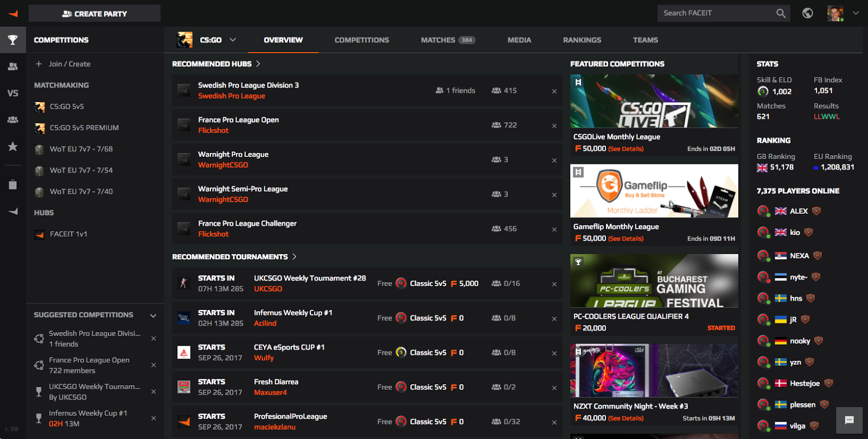Screen dimensions: 868x439
Task: Remove suggested Infernus Weekly Cup #1 item
Action: click(x=154, y=418)
